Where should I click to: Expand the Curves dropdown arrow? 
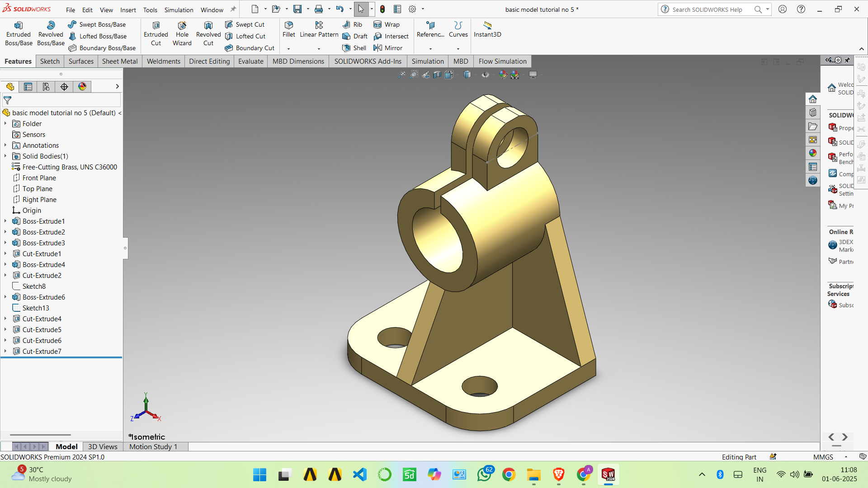458,49
